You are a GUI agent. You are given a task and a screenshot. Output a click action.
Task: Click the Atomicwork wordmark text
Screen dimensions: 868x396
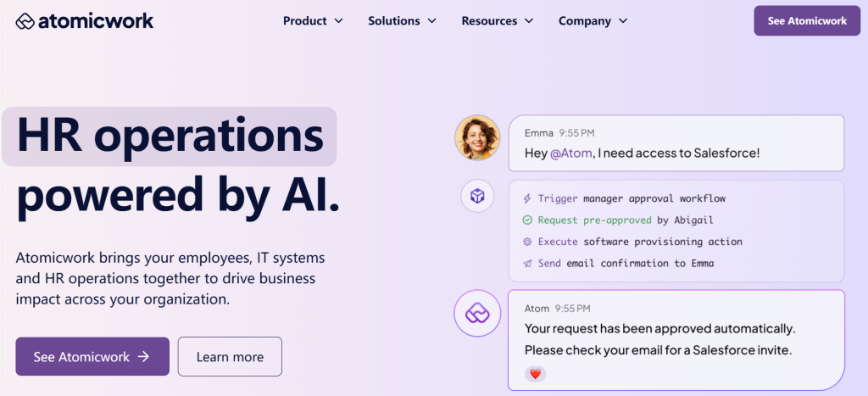point(96,20)
